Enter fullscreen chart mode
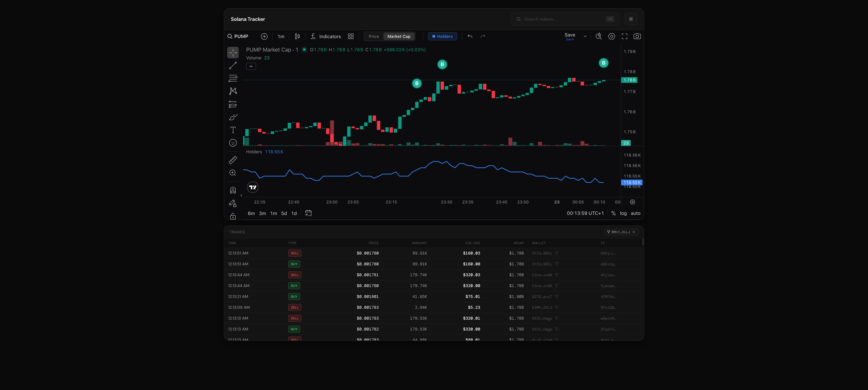This screenshot has width=868, height=390. click(624, 36)
